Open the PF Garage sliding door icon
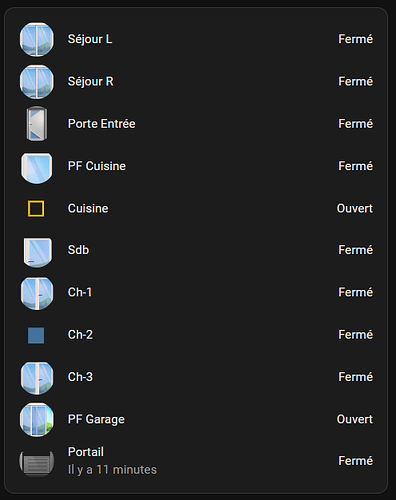 pos(37,420)
